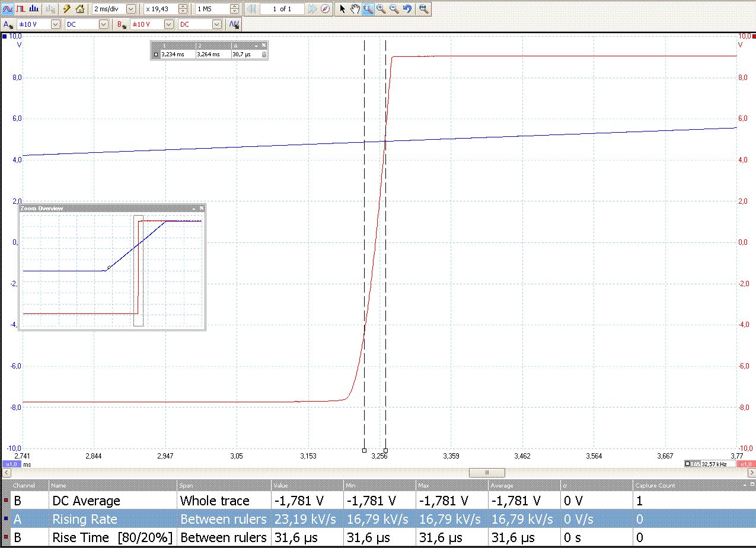Toggle the ruler lock padlock icon
Viewport: 756px width, 548px height.
pos(264,54)
